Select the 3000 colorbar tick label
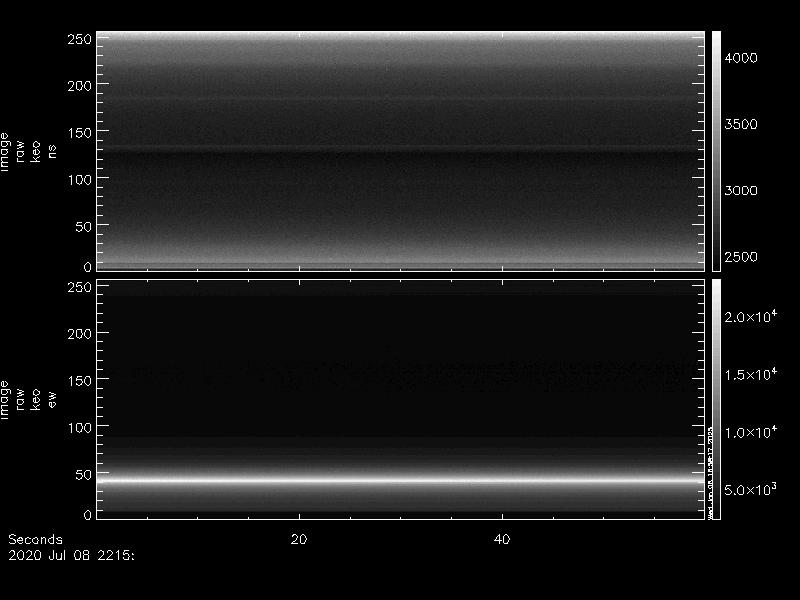 pyautogui.click(x=741, y=191)
